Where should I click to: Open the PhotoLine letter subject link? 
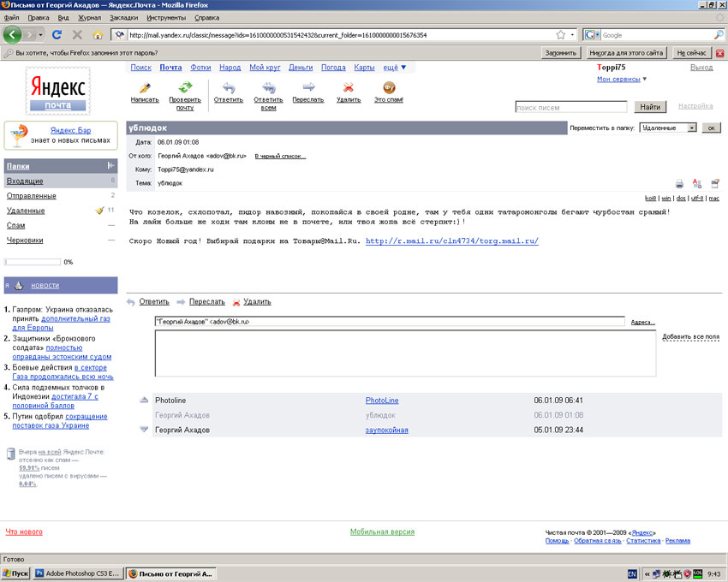tap(382, 400)
